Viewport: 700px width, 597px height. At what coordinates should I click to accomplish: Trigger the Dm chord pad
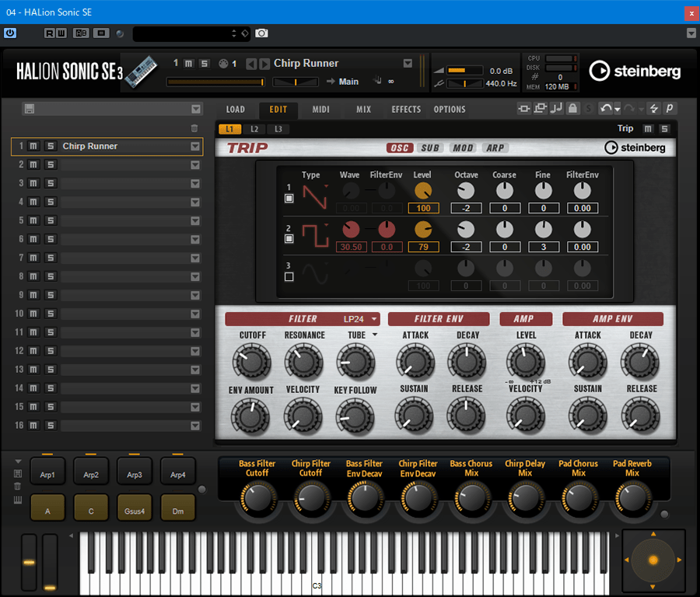click(x=177, y=507)
